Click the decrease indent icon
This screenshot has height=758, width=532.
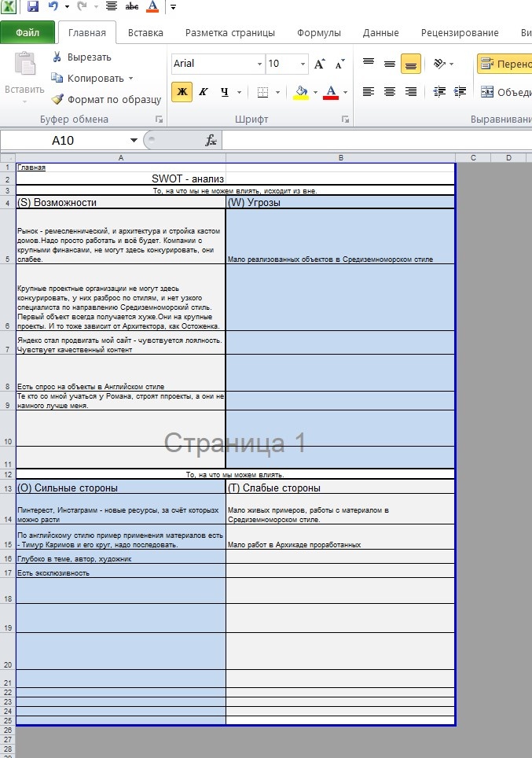[x=439, y=92]
